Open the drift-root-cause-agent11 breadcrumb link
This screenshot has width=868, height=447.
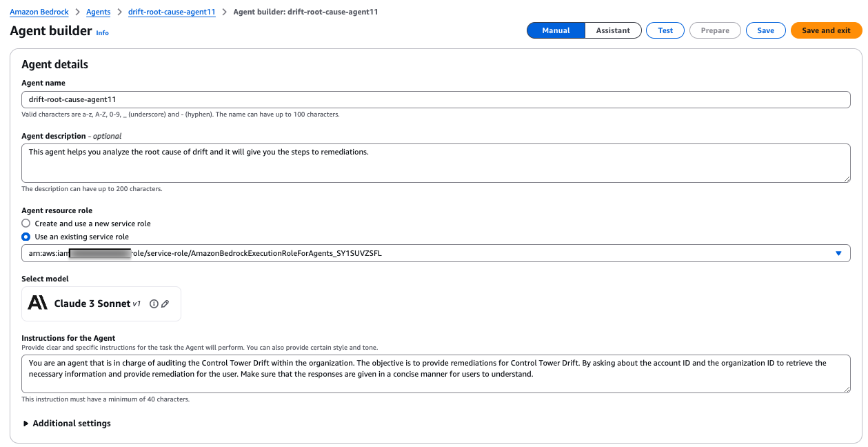[172, 12]
